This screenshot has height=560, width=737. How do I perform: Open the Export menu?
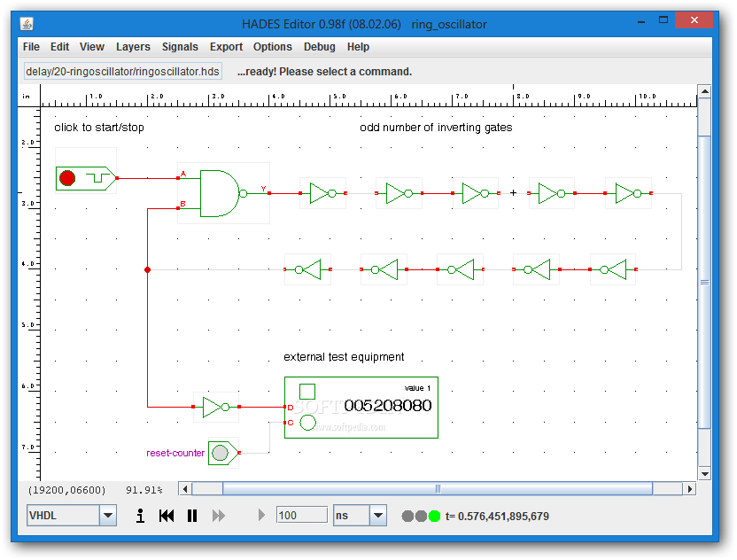click(226, 47)
